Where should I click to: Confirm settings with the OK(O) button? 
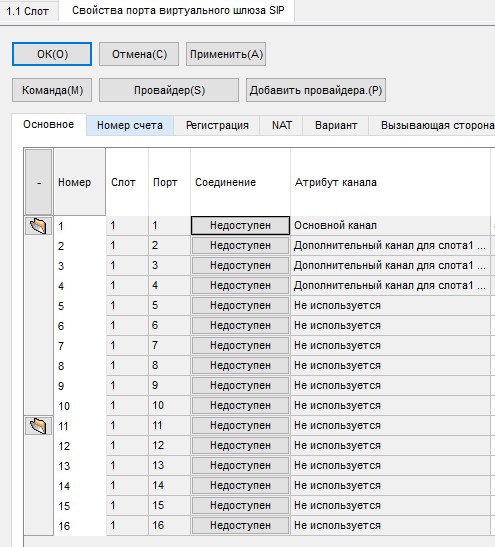tap(52, 54)
